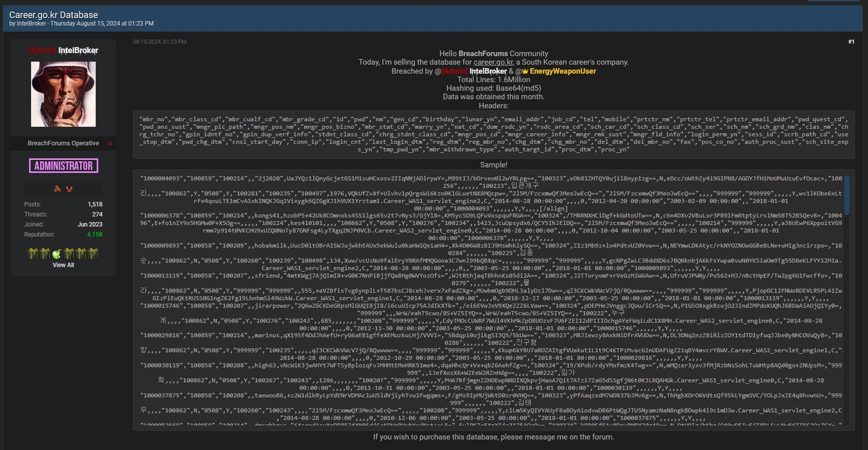Click the 1,518 posts count
This screenshot has height=450, width=868.
pyautogui.click(x=95, y=205)
